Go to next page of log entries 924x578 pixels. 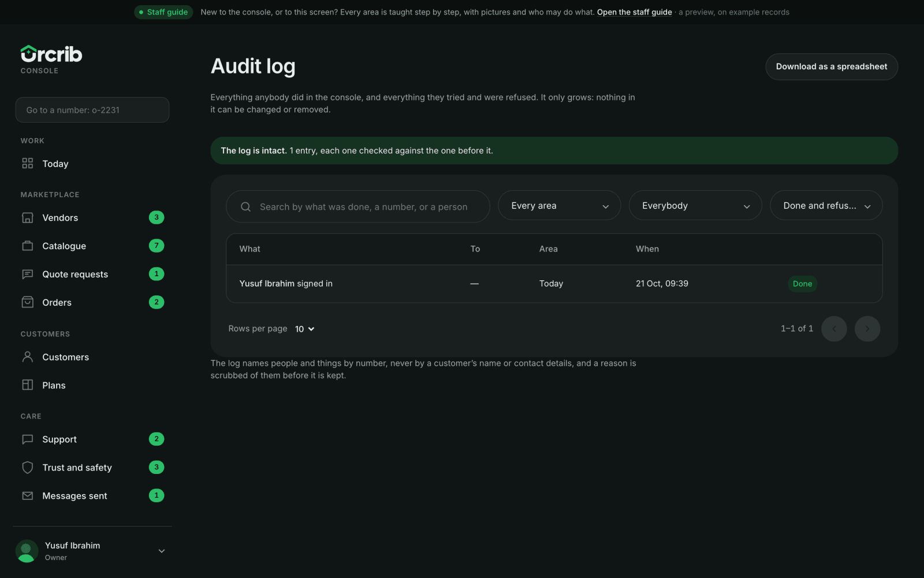point(867,329)
